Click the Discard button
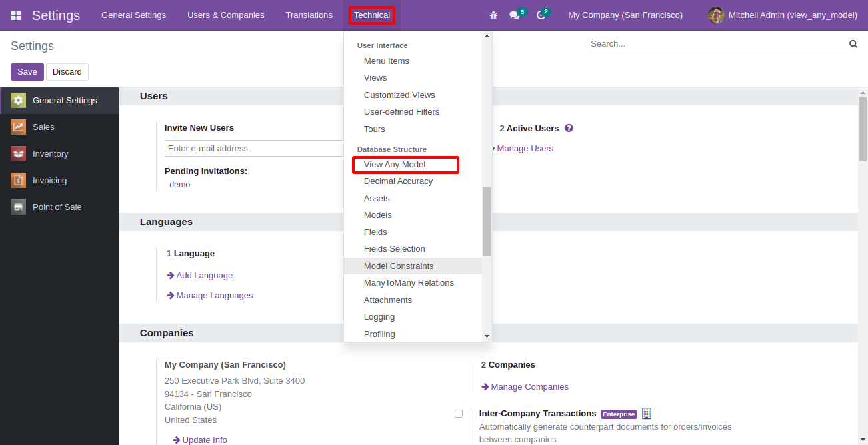This screenshot has width=868, height=445. [67, 72]
